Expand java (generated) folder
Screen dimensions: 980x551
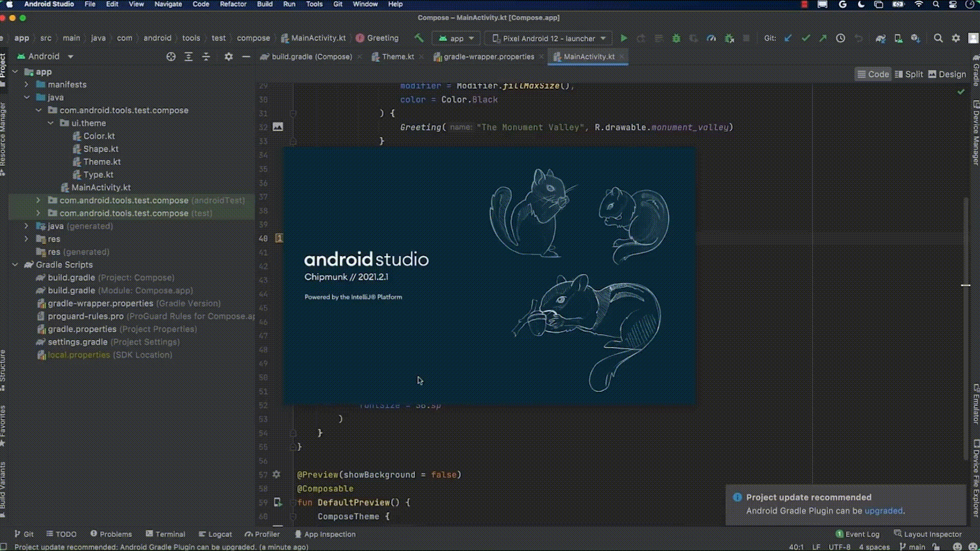(27, 226)
